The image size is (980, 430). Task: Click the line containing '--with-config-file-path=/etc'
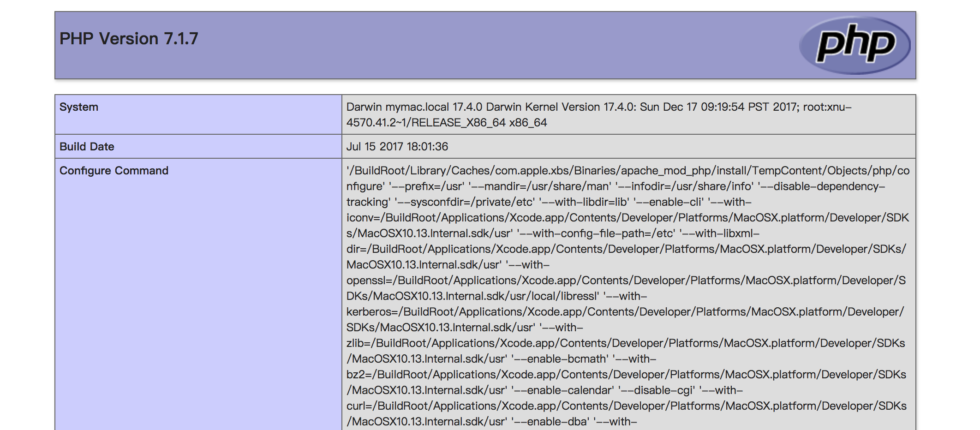[553, 233]
